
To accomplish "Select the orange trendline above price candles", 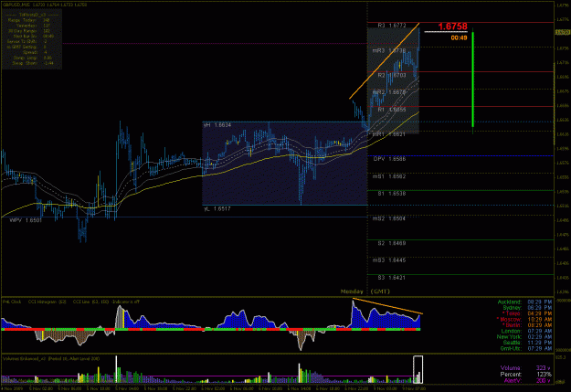I will point(385,61).
